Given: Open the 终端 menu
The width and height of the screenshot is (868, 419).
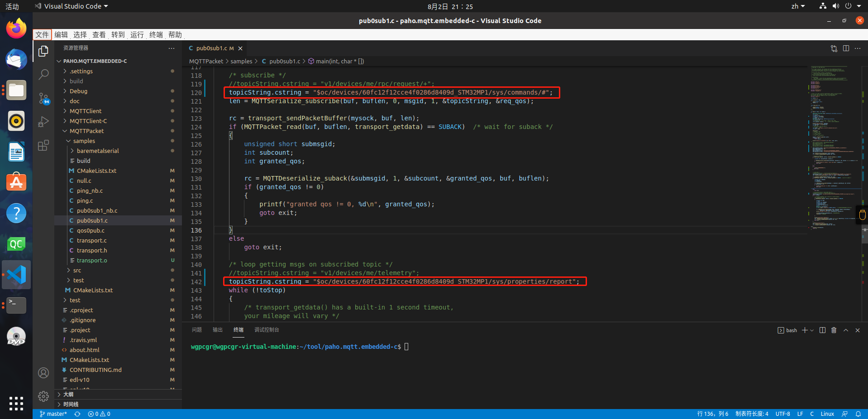Looking at the screenshot, I should coord(156,35).
